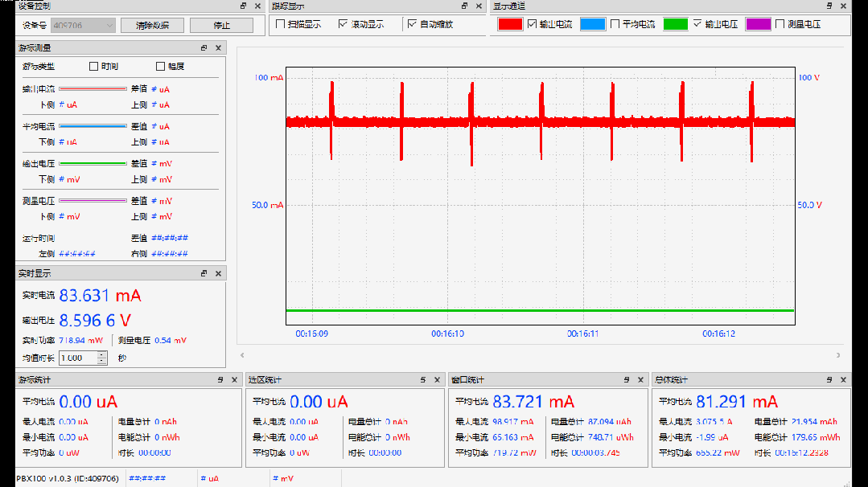Screen dimensions: 868x487
Task: Toggle the 自动缩放 checkbox
Action: (412, 24)
